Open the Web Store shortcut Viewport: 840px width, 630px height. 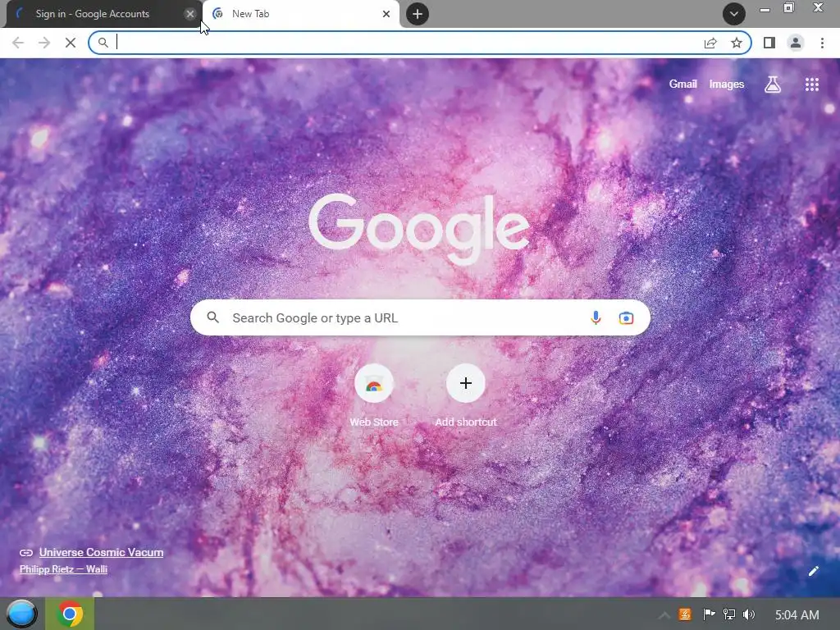point(374,395)
